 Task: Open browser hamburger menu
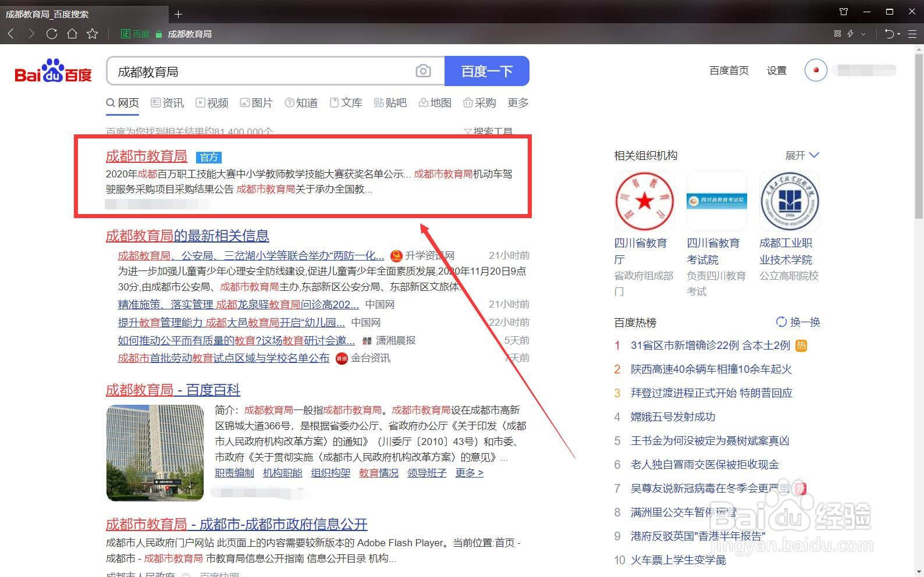pyautogui.click(x=913, y=34)
